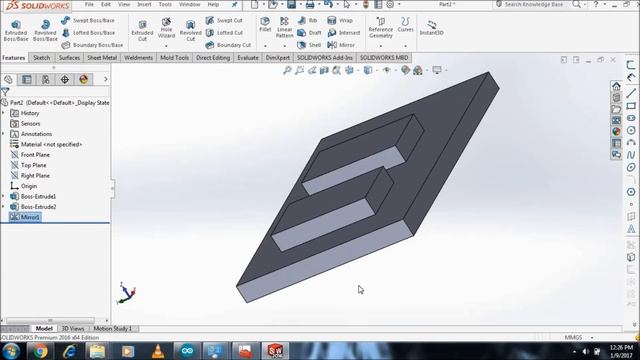
Task: Select the Revolved Boss/Base tool
Action: pos(45,31)
